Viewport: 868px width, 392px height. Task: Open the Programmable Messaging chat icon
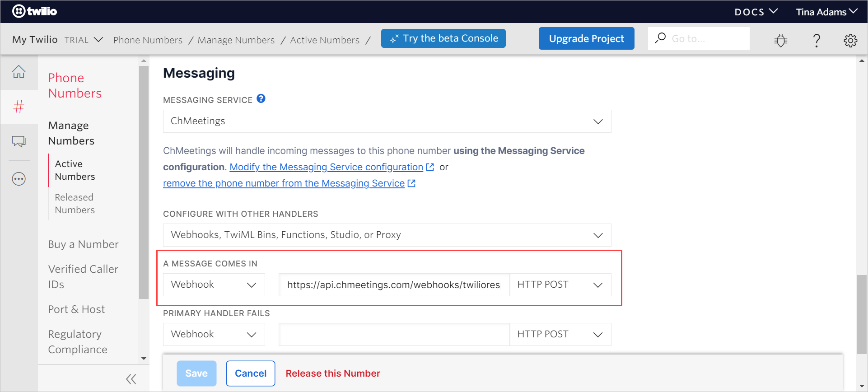click(19, 142)
